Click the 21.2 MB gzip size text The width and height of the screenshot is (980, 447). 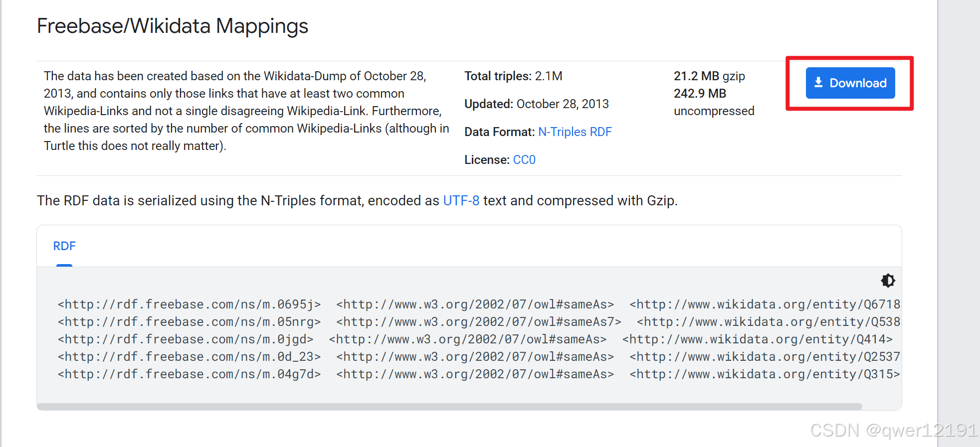[709, 76]
